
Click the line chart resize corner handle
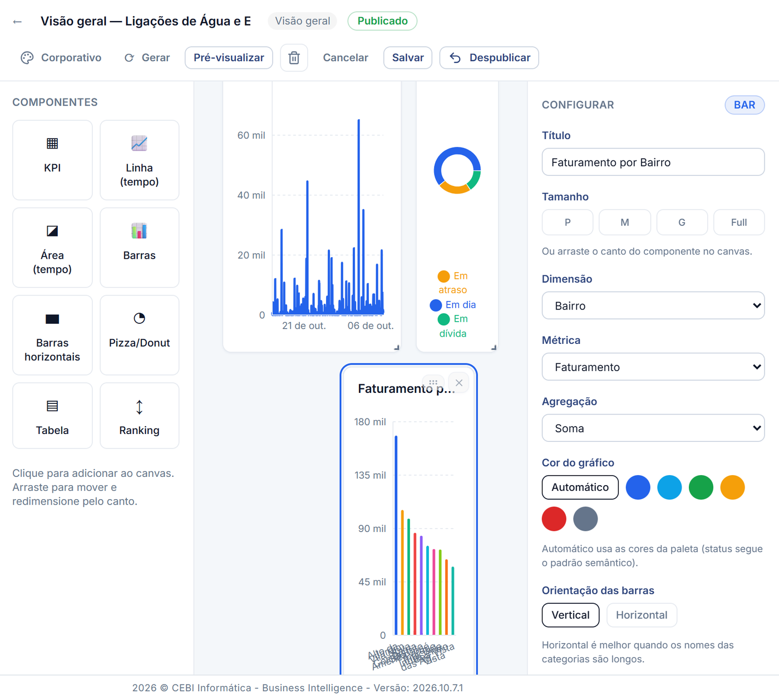pos(397,348)
